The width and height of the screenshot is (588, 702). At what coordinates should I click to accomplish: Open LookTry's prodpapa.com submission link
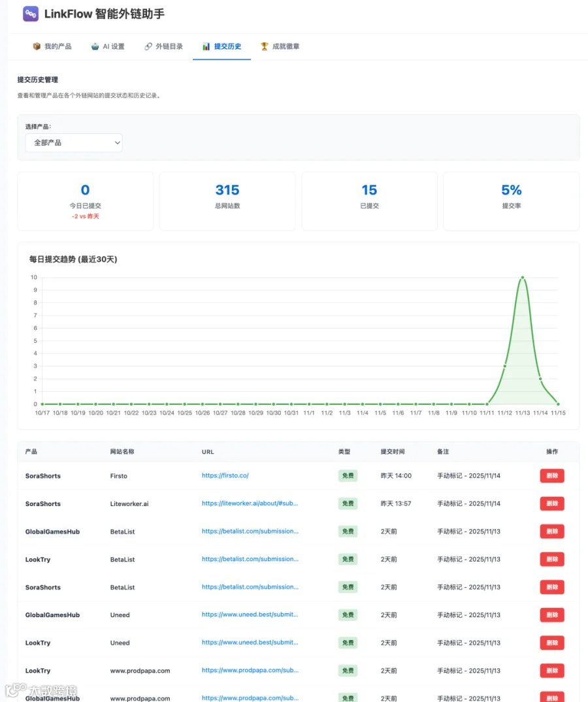click(250, 670)
